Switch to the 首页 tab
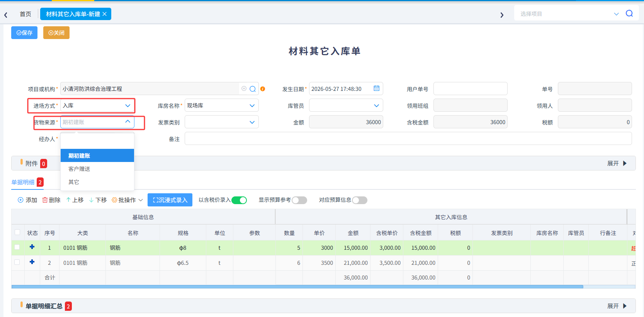 click(25, 14)
